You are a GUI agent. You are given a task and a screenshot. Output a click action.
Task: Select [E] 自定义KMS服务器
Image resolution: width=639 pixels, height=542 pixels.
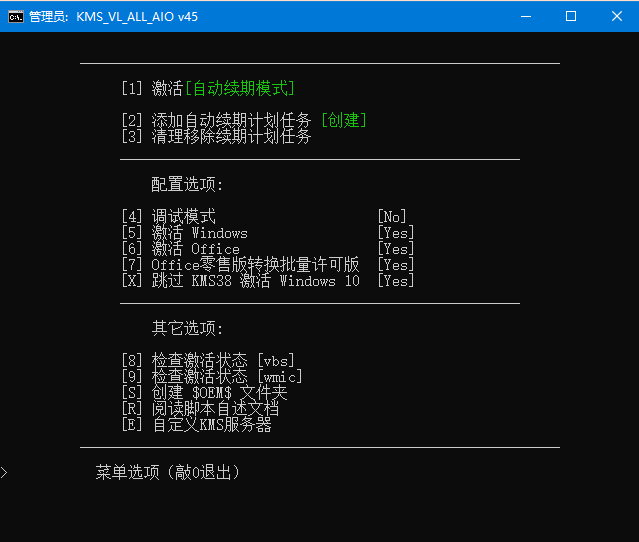(x=196, y=425)
